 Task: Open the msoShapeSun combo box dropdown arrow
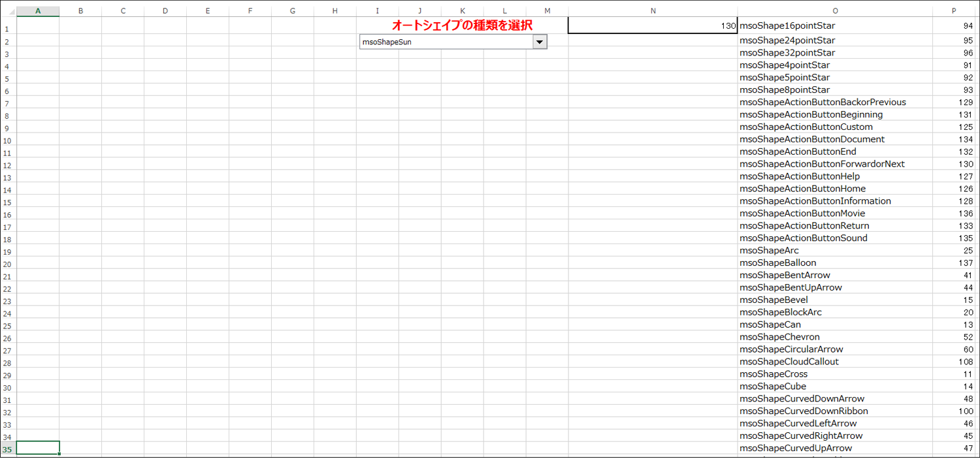point(540,42)
